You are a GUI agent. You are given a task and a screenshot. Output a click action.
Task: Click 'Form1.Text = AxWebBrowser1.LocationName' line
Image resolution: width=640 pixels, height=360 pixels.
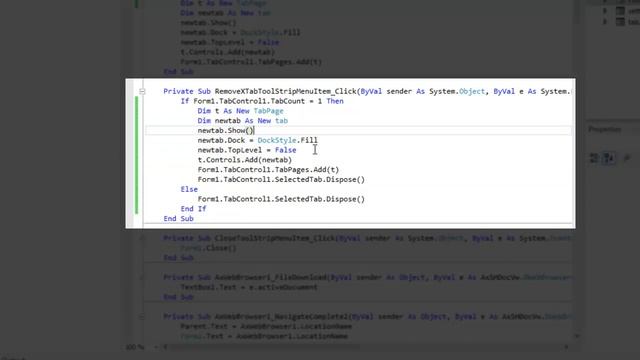coord(264,336)
